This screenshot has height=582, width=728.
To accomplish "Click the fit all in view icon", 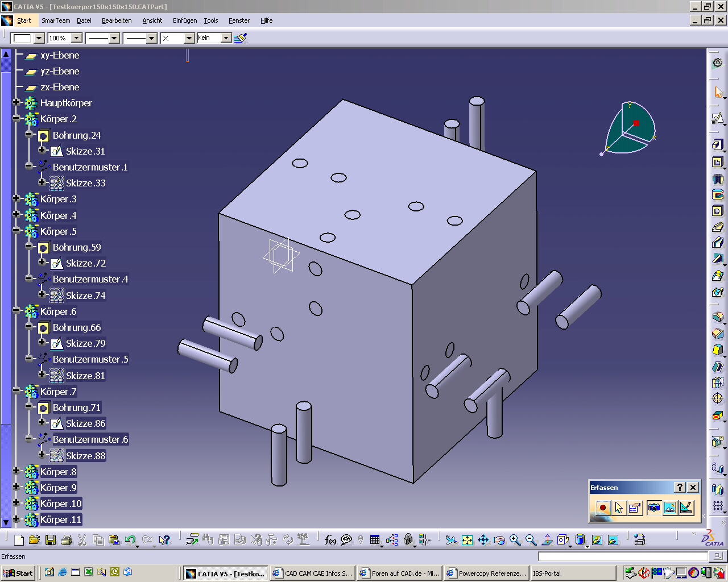I will coord(468,540).
